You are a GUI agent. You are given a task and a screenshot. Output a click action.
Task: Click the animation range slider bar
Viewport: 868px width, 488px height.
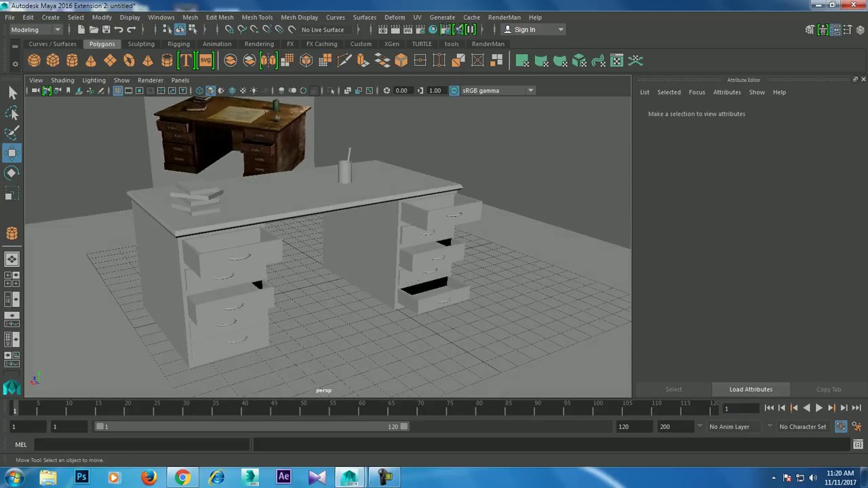[252, 426]
